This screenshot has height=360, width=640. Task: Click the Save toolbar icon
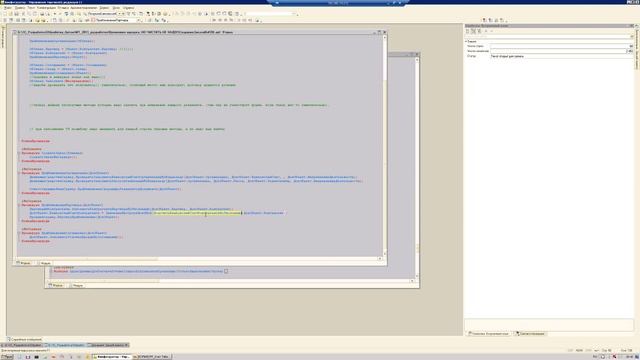16,14
